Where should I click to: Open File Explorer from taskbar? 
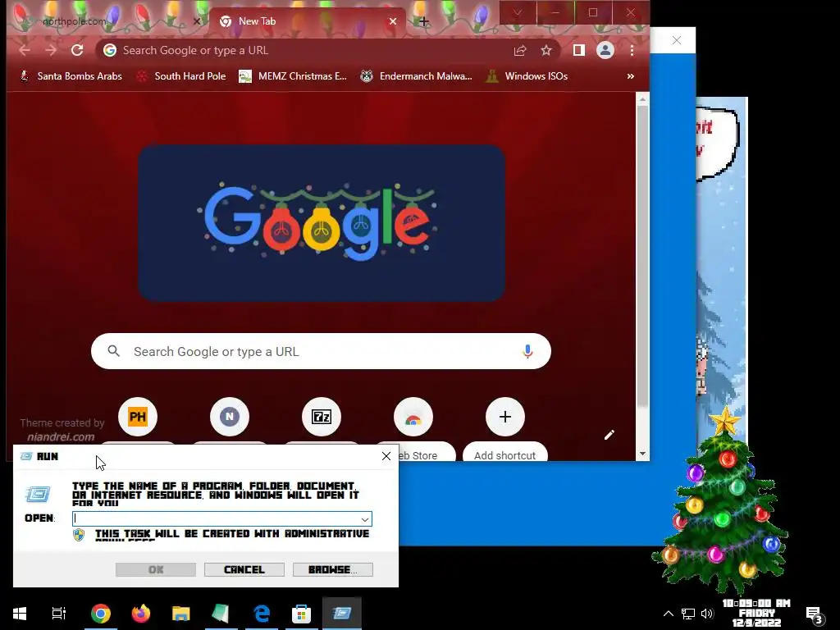181,614
